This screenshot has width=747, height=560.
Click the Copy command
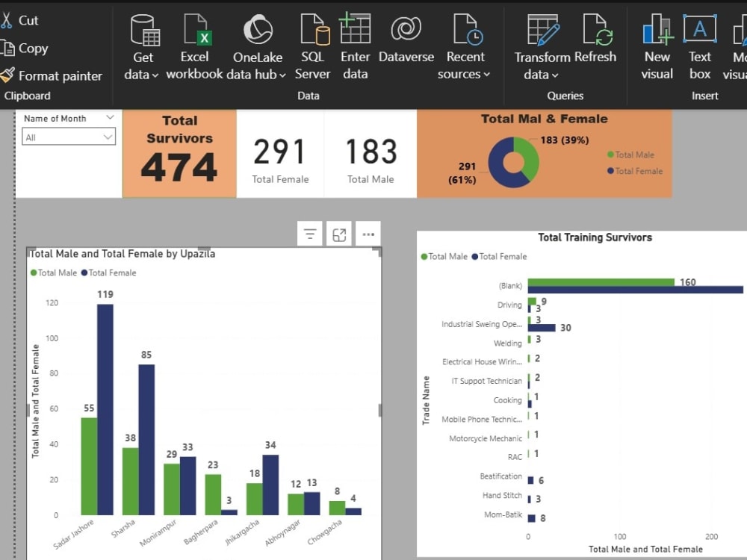(x=25, y=48)
